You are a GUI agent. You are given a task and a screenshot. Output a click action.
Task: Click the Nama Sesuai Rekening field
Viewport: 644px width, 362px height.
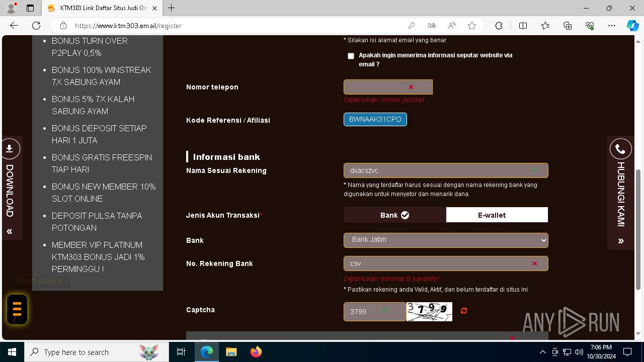(446, 170)
